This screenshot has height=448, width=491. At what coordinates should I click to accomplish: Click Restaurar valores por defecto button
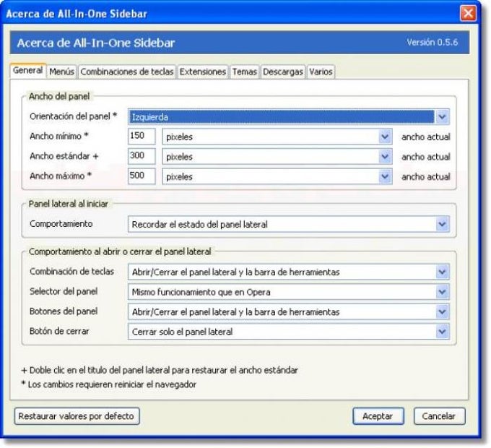point(77,416)
